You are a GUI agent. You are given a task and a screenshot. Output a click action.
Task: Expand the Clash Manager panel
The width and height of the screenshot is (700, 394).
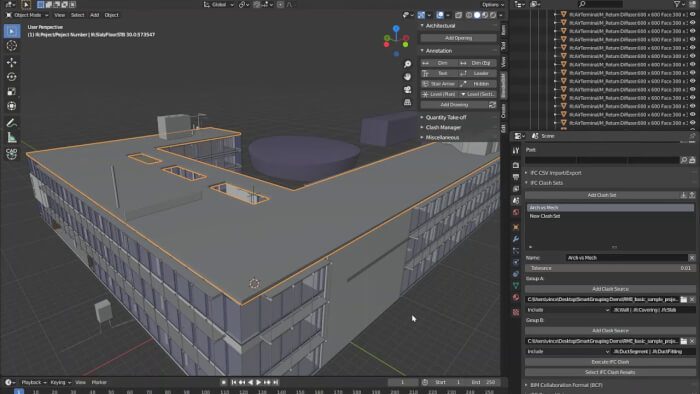tap(443, 128)
